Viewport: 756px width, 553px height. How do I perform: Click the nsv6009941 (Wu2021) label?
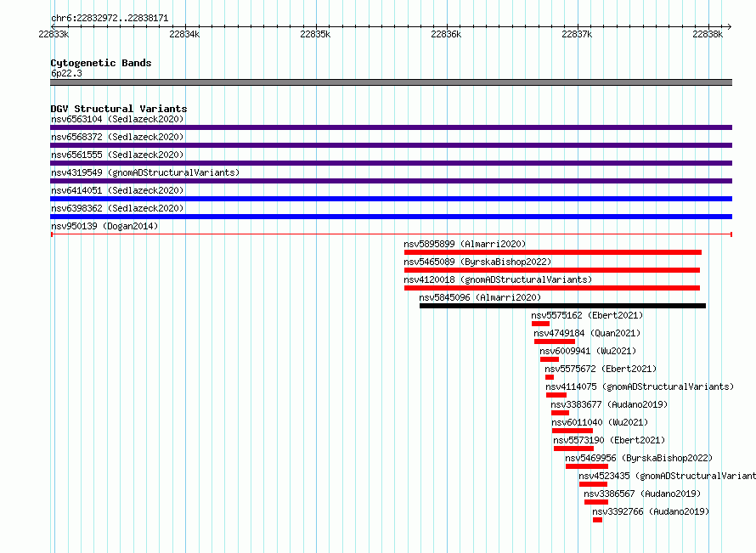tap(588, 351)
